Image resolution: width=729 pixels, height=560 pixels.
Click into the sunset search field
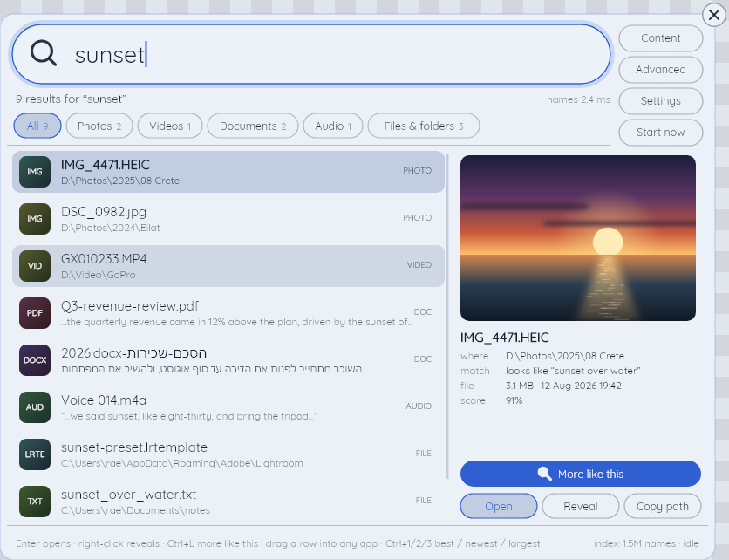[311, 54]
